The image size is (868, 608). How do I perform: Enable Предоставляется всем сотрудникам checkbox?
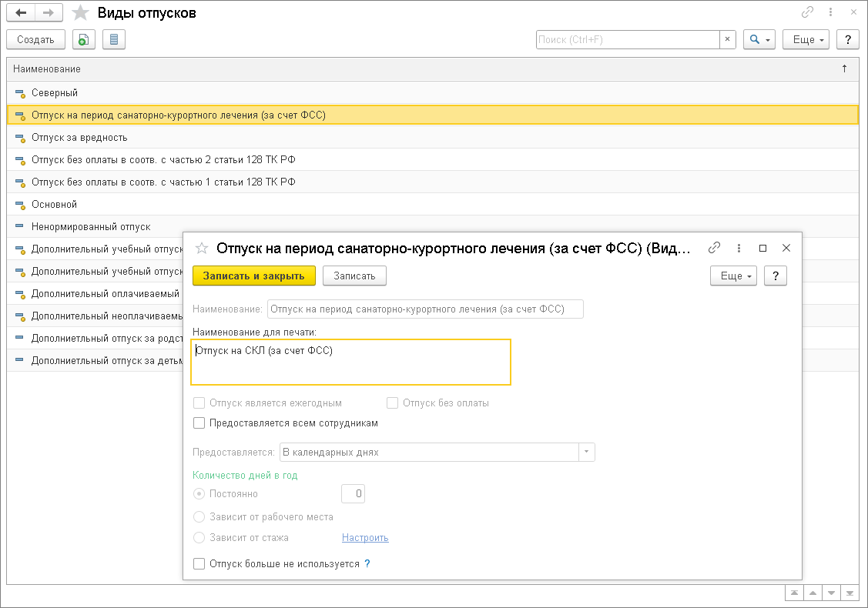pos(199,423)
